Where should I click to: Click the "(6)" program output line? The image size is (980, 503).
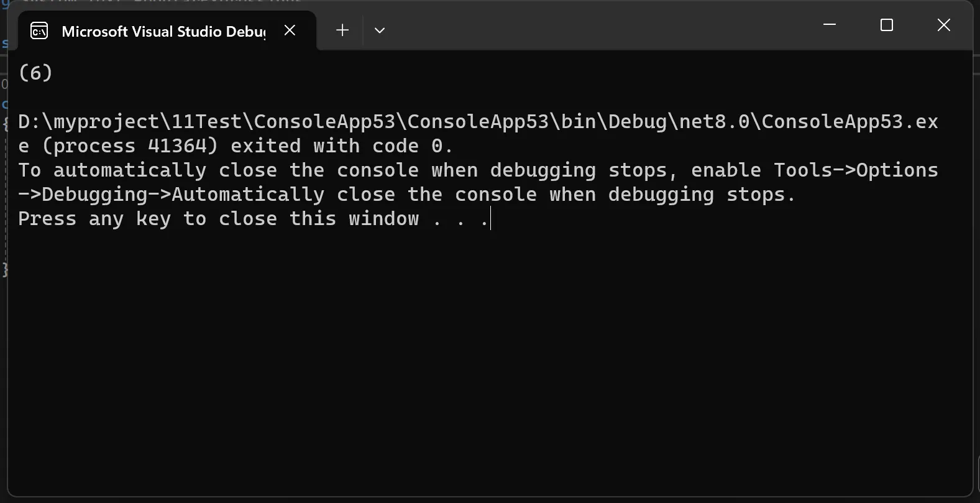coord(35,73)
